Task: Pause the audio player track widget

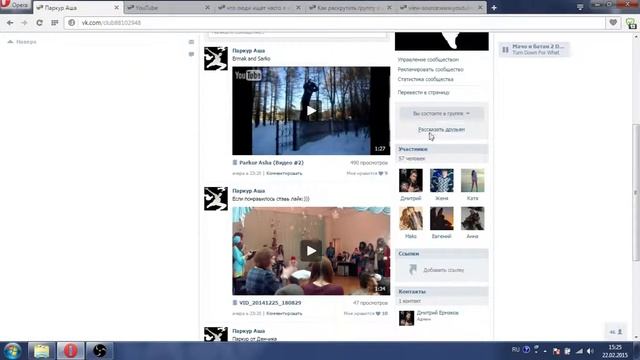Action: coord(505,50)
